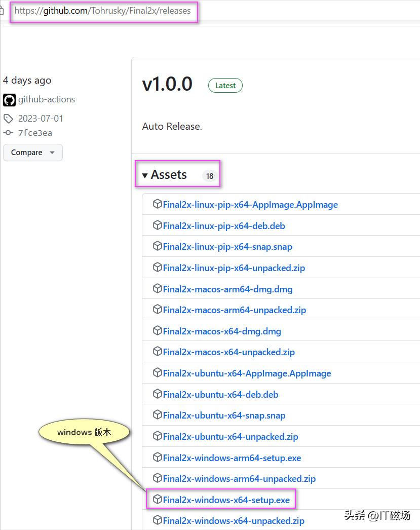Open the github-actions author link
This screenshot has height=530, width=420.
[x=47, y=99]
